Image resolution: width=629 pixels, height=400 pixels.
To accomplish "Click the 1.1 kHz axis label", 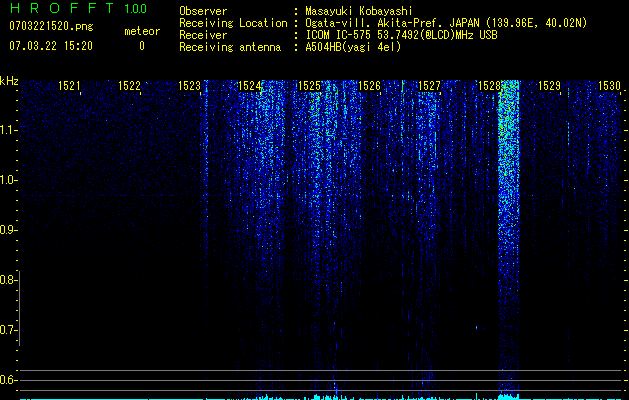I will tap(8, 130).
